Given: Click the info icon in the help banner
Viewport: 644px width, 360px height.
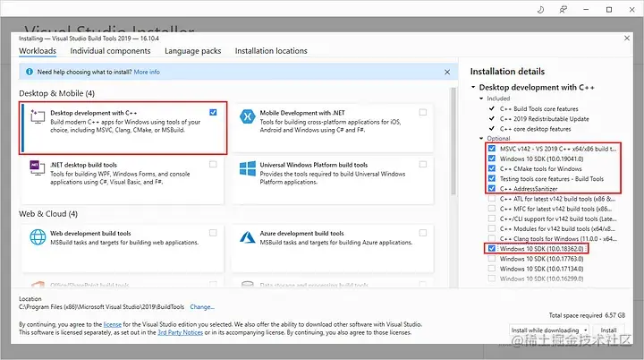Looking at the screenshot, I should pyautogui.click(x=30, y=72).
